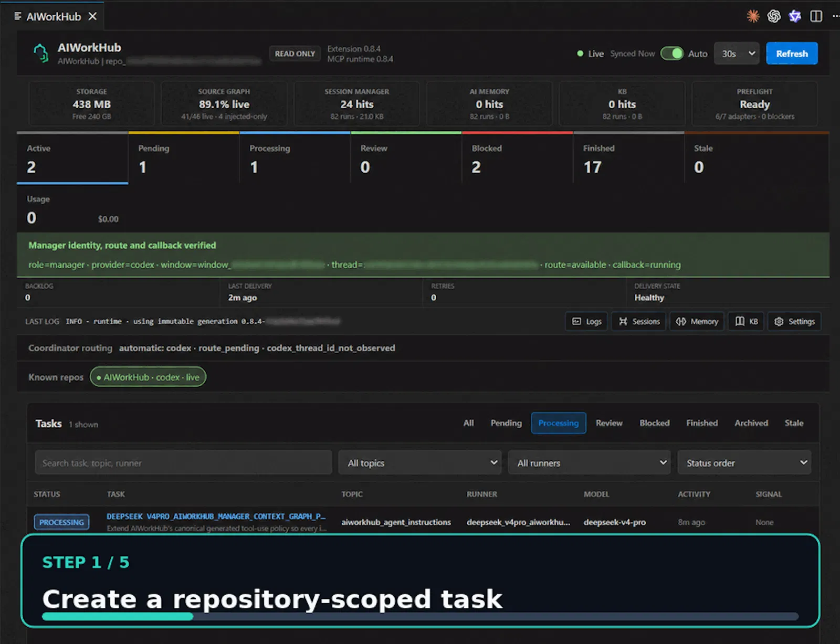
Task: Click the SESSION MANAGER 24 hits card
Action: tap(357, 104)
